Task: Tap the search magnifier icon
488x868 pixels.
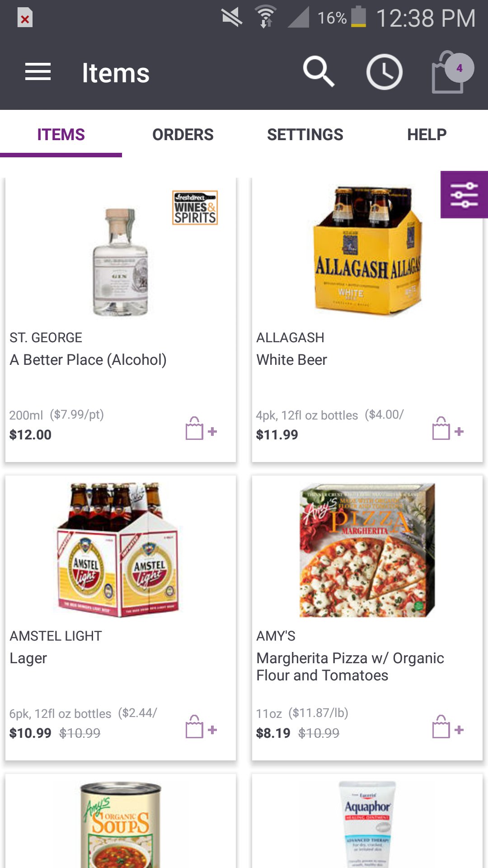Action: [318, 72]
